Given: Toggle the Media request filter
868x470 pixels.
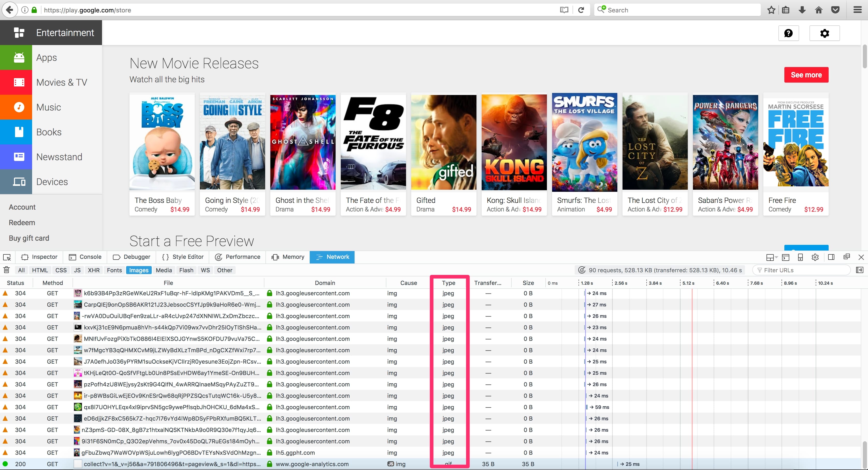Looking at the screenshot, I should 164,270.
